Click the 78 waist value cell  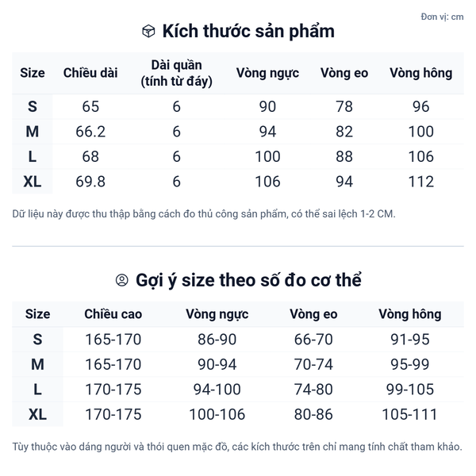tap(344, 107)
